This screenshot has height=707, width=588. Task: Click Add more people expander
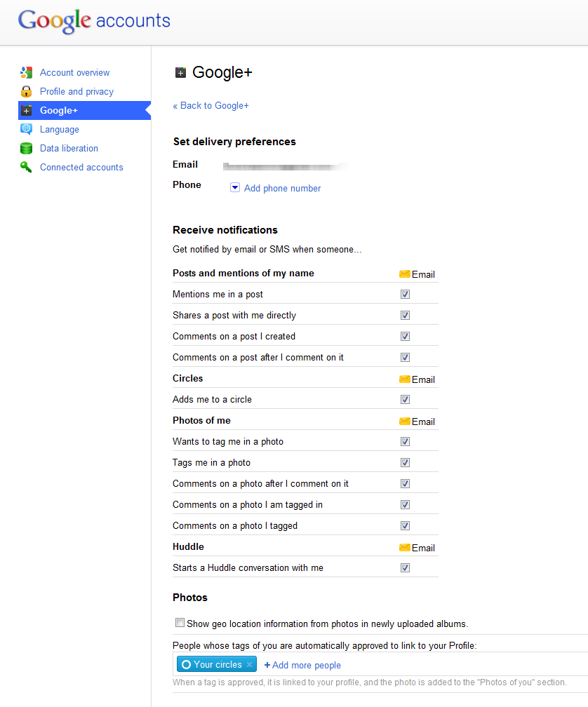tap(302, 665)
